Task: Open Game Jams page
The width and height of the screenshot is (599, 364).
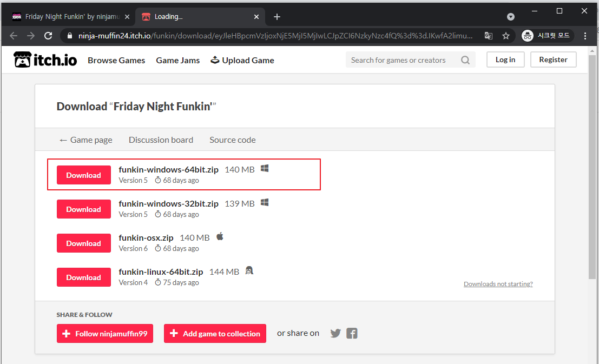Action: [177, 61]
